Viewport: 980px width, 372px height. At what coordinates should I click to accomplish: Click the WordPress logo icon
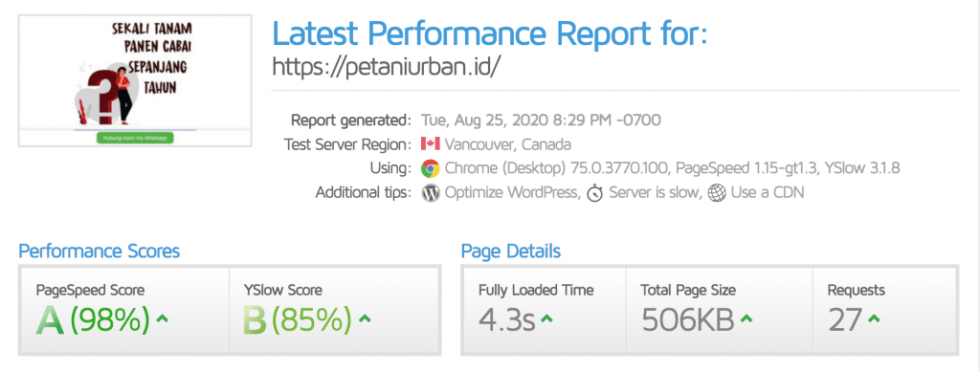pos(430,193)
